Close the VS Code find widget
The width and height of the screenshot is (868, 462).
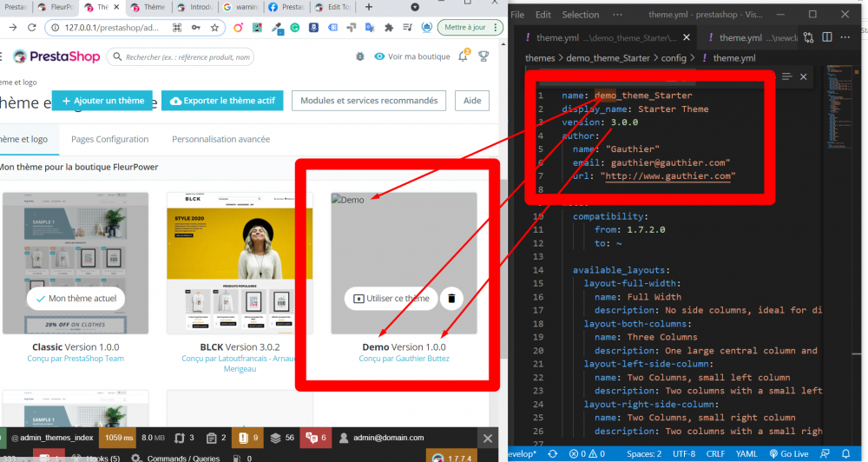pyautogui.click(x=804, y=77)
